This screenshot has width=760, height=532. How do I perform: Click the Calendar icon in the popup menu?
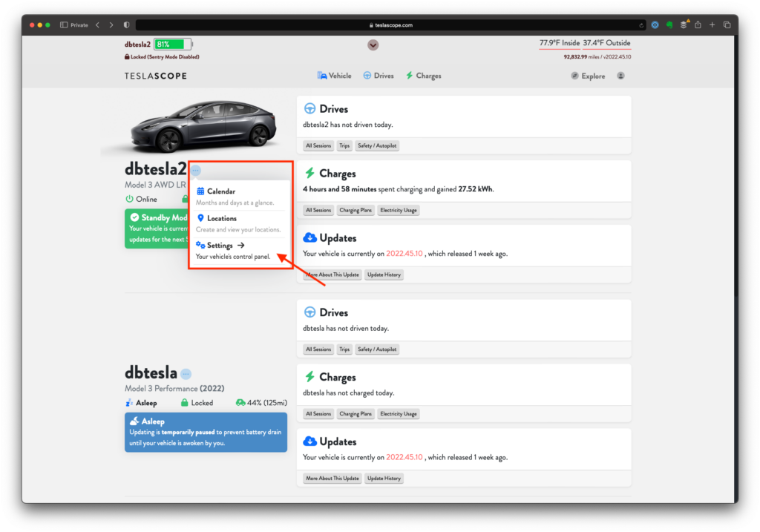tap(200, 191)
